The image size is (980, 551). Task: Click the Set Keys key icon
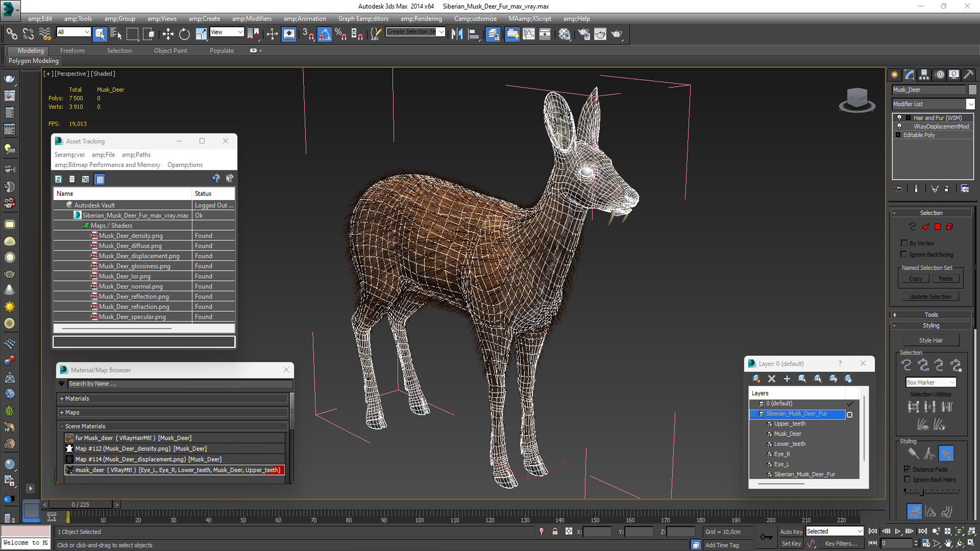[766, 537]
